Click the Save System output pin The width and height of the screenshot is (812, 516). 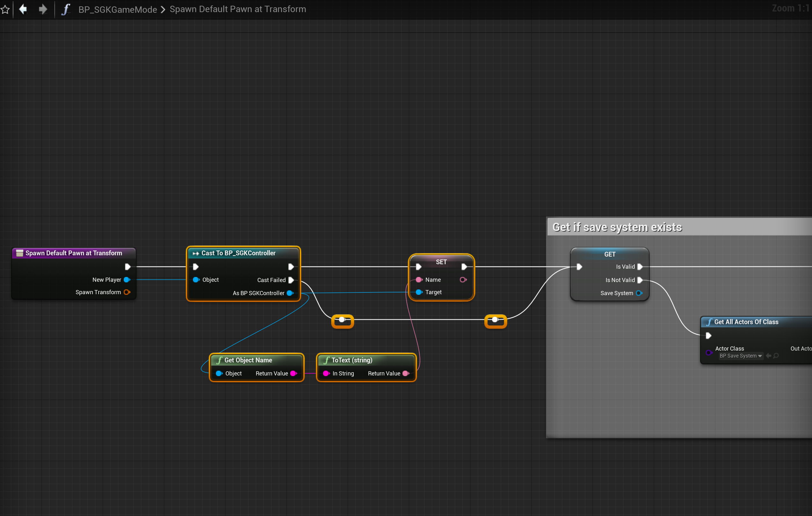639,293
